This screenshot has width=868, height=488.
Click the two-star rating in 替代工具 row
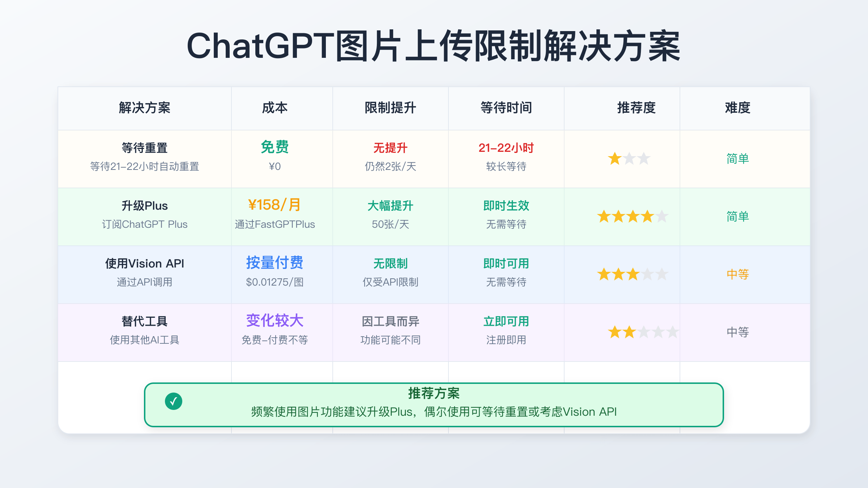click(644, 332)
